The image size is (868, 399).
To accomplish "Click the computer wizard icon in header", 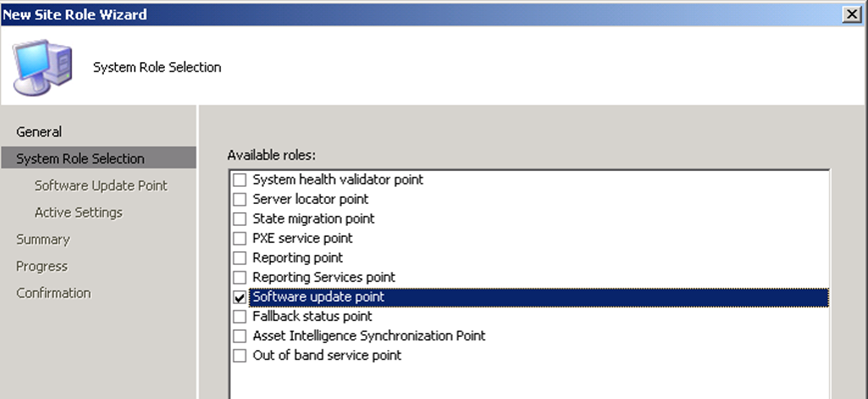I will [43, 67].
